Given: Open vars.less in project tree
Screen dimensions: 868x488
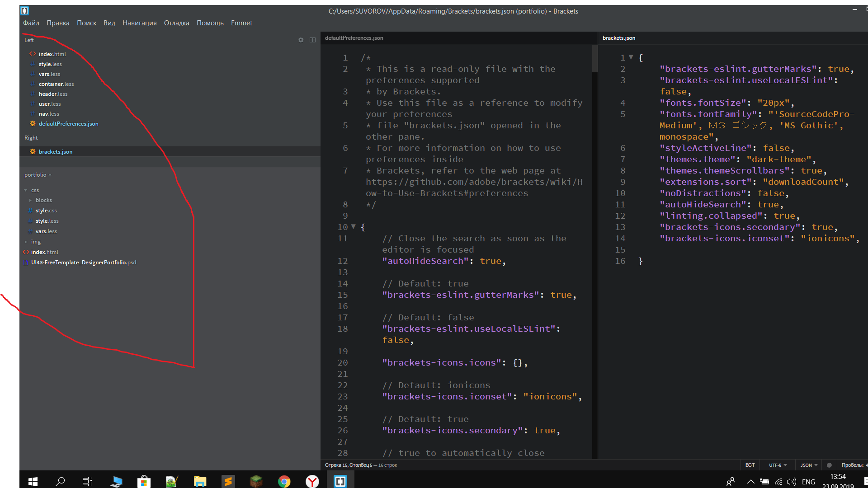Looking at the screenshot, I should 46,231.
